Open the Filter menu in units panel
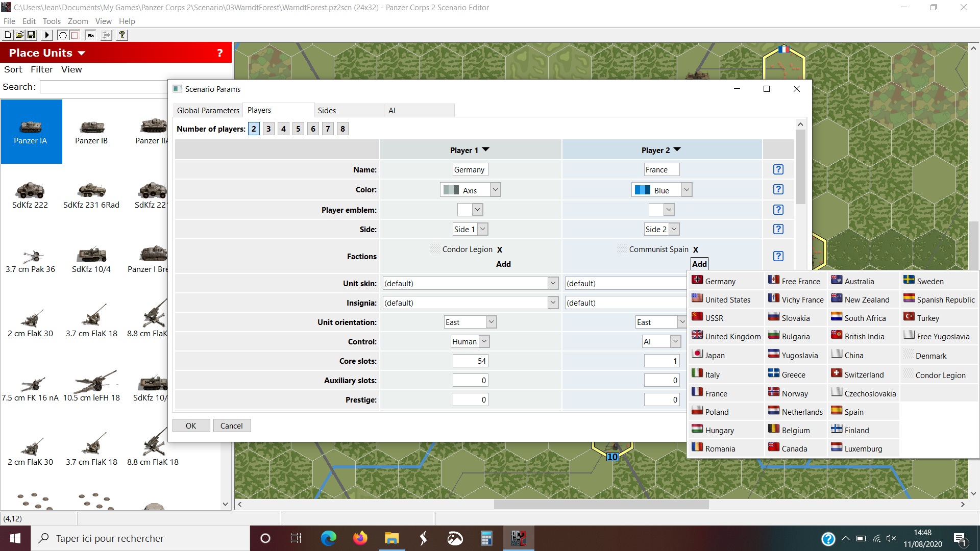This screenshot has width=980, height=551. (x=41, y=69)
